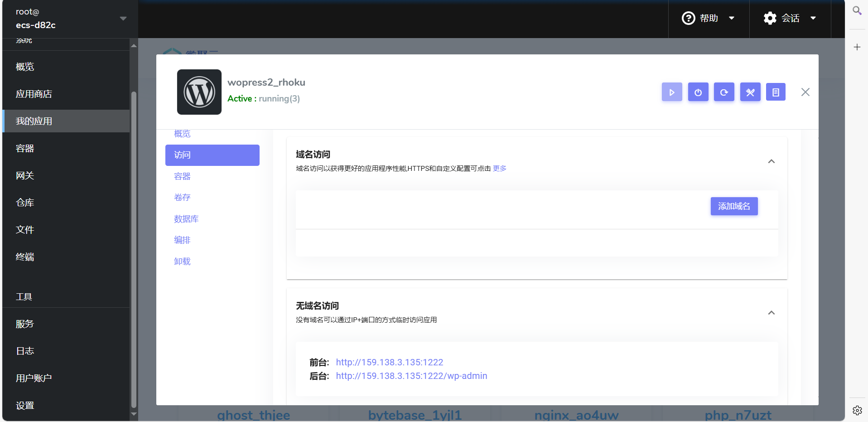Click the search magnifier icon in browser sidebar
The image size is (868, 422).
(857, 10)
